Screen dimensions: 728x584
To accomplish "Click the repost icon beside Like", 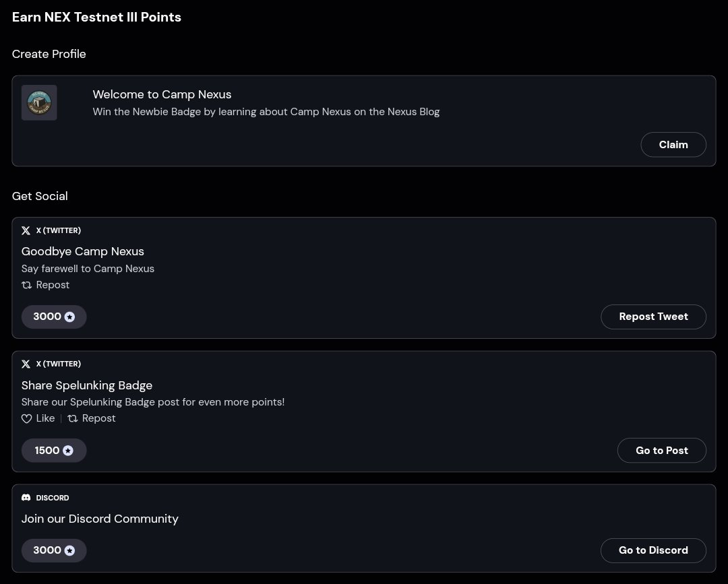I will point(72,418).
